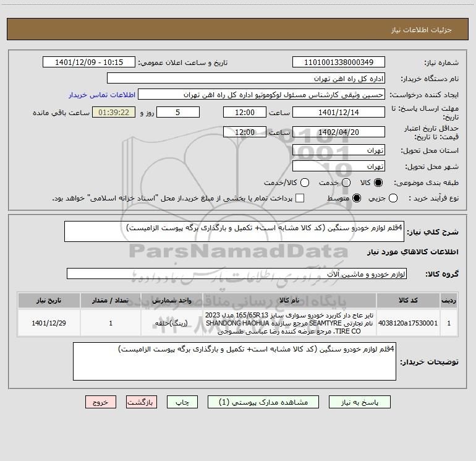Click the response deadline time field 12:00
Viewport: 476px width, 461px height.
coord(245,112)
